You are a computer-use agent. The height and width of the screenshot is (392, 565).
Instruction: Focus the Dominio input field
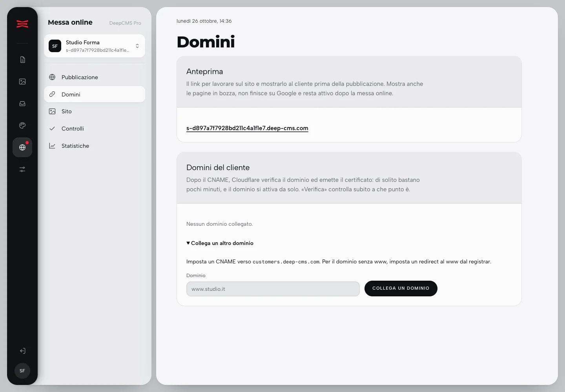click(x=273, y=289)
